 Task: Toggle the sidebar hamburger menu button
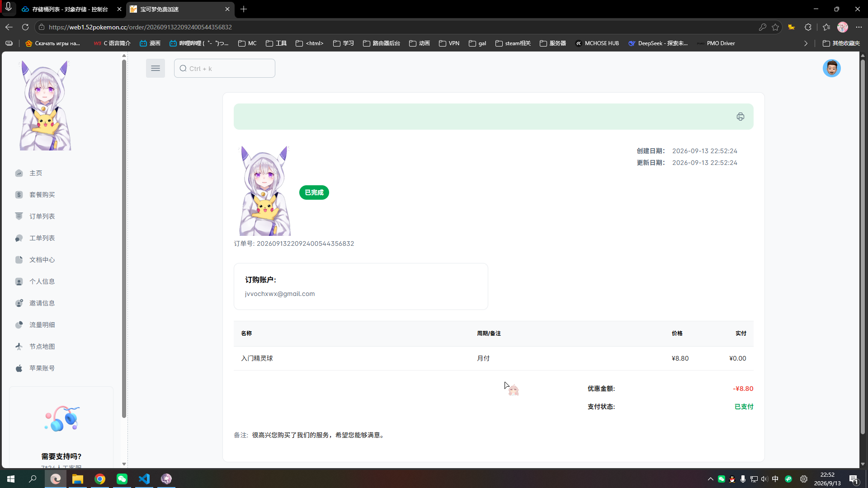click(155, 68)
